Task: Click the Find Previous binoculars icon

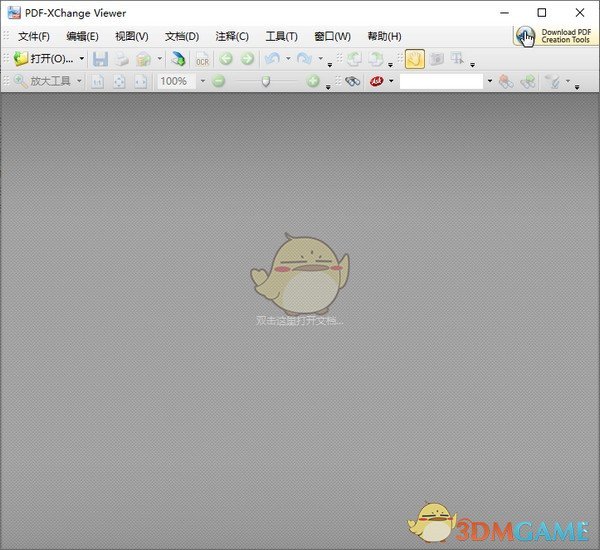Action: pos(506,82)
